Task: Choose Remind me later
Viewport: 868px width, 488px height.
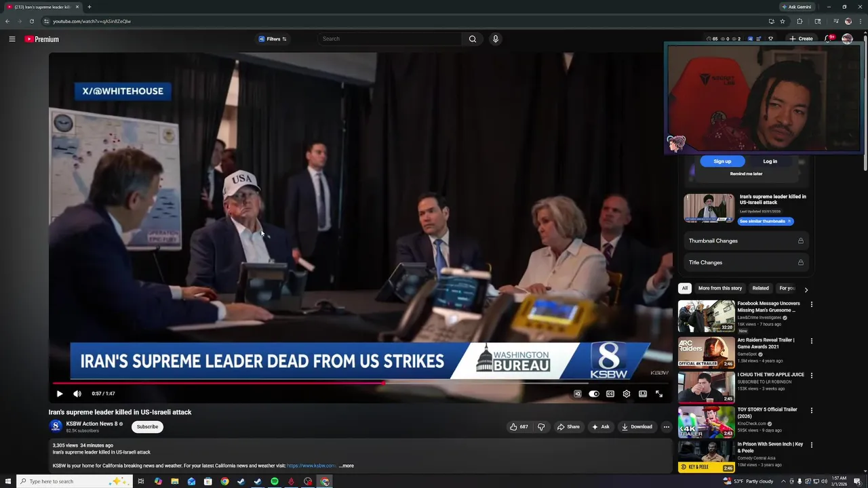Action: (746, 174)
